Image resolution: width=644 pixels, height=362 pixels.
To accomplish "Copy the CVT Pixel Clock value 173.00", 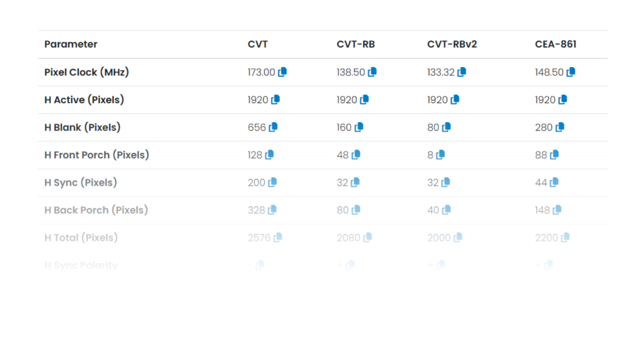I will coord(282,72).
